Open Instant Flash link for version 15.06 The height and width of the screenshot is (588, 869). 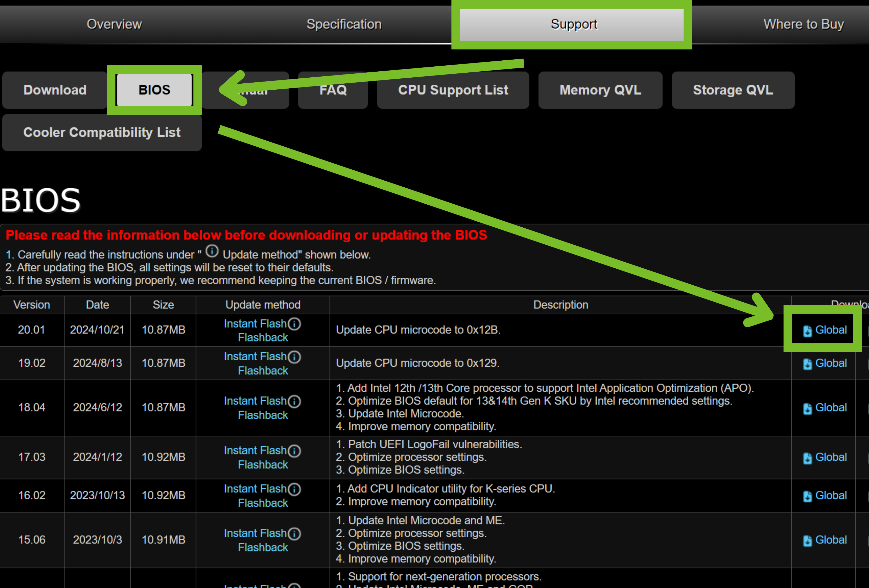tap(255, 533)
